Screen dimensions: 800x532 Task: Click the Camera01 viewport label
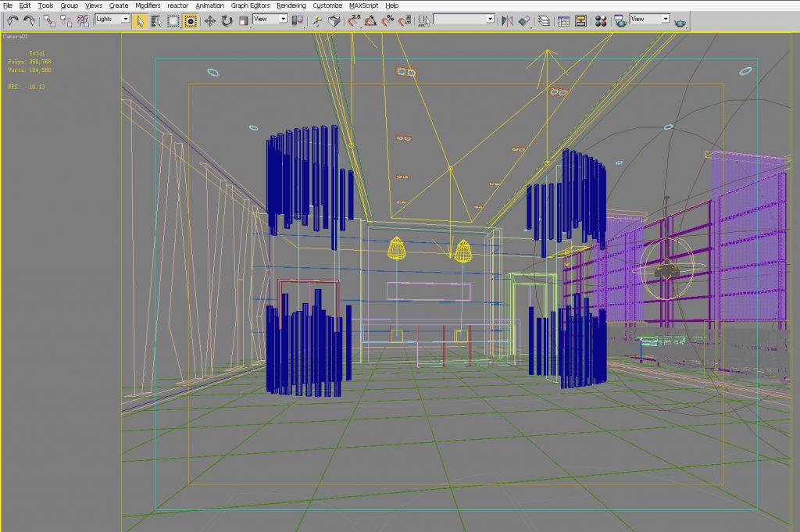point(16,37)
